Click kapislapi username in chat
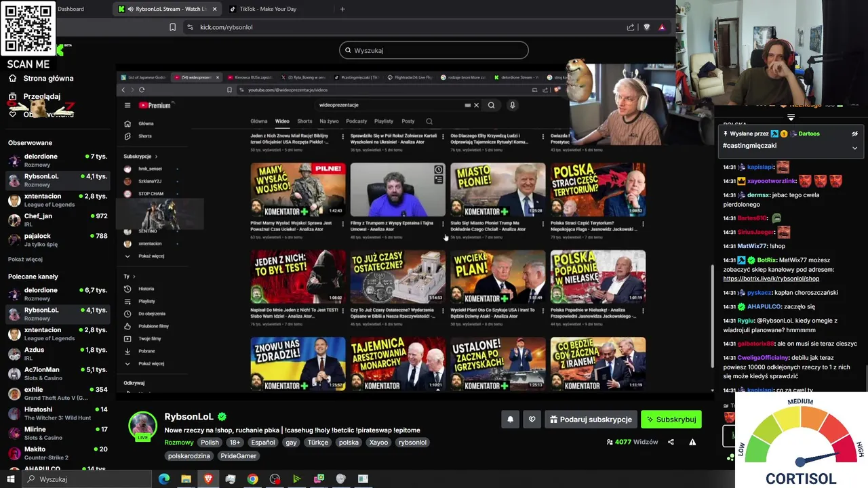This screenshot has width=868, height=488. click(760, 167)
